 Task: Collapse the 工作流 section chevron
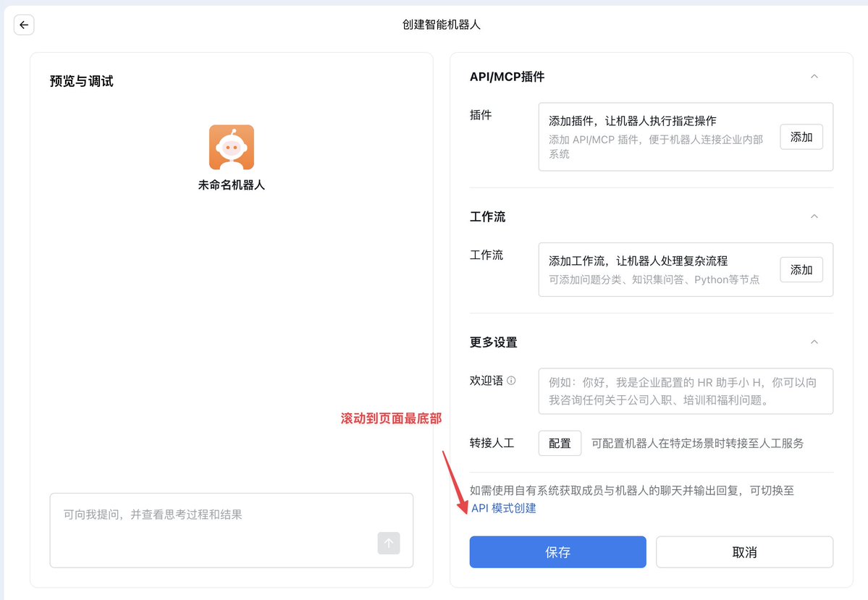[x=814, y=216]
